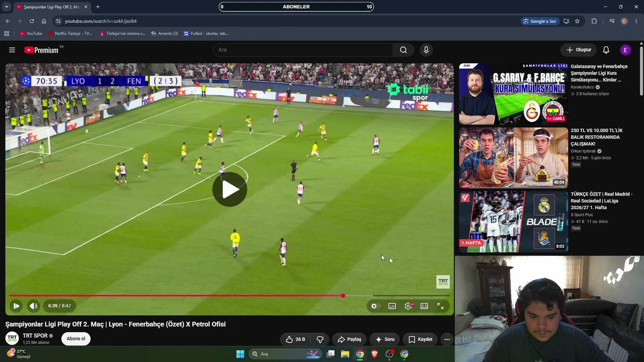Open the YouTube bookmark
This screenshot has height=362, width=644.
[31, 34]
